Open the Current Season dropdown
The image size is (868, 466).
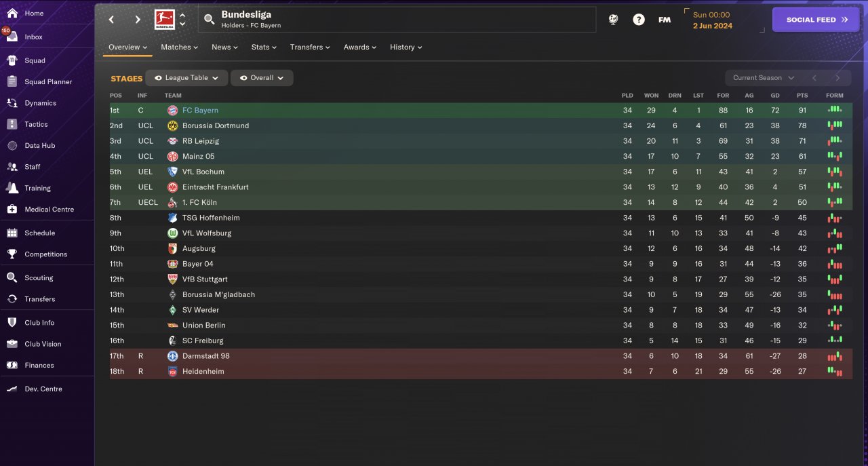tap(763, 78)
